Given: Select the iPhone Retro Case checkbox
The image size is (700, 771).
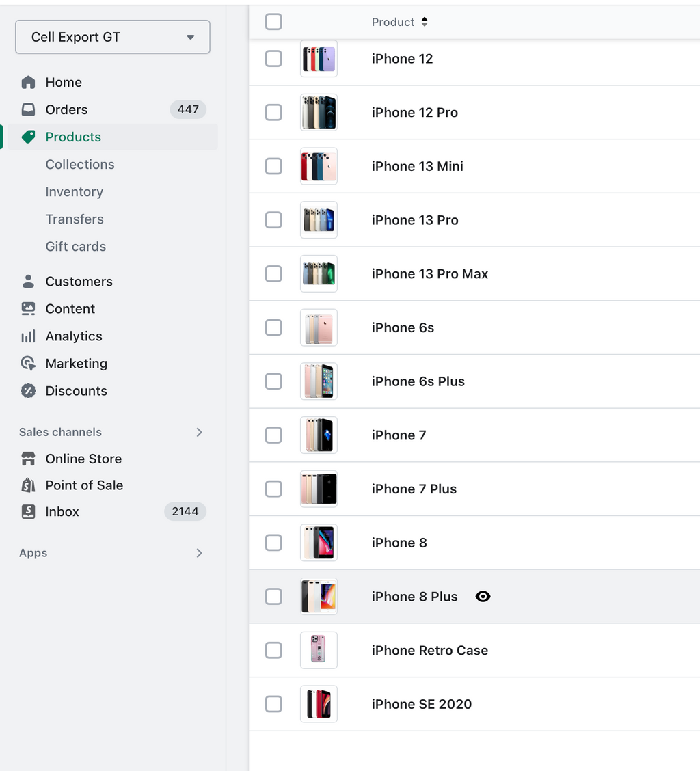Looking at the screenshot, I should tap(273, 650).
